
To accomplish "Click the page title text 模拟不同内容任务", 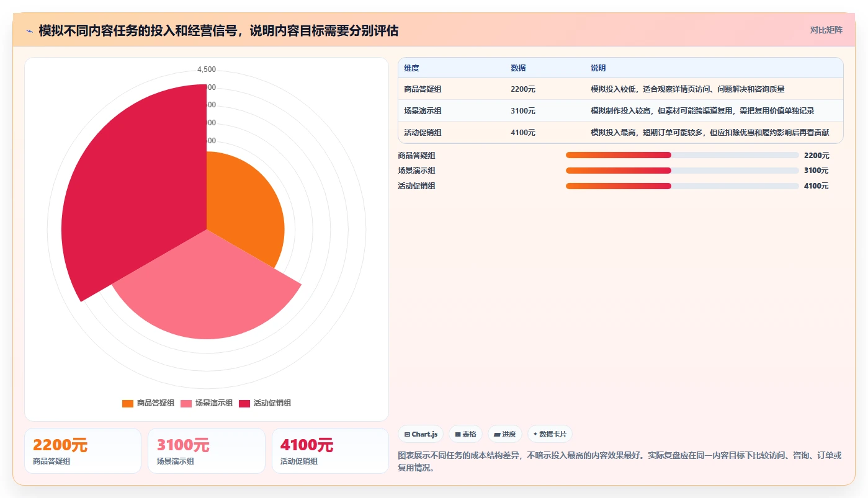I will coord(218,30).
